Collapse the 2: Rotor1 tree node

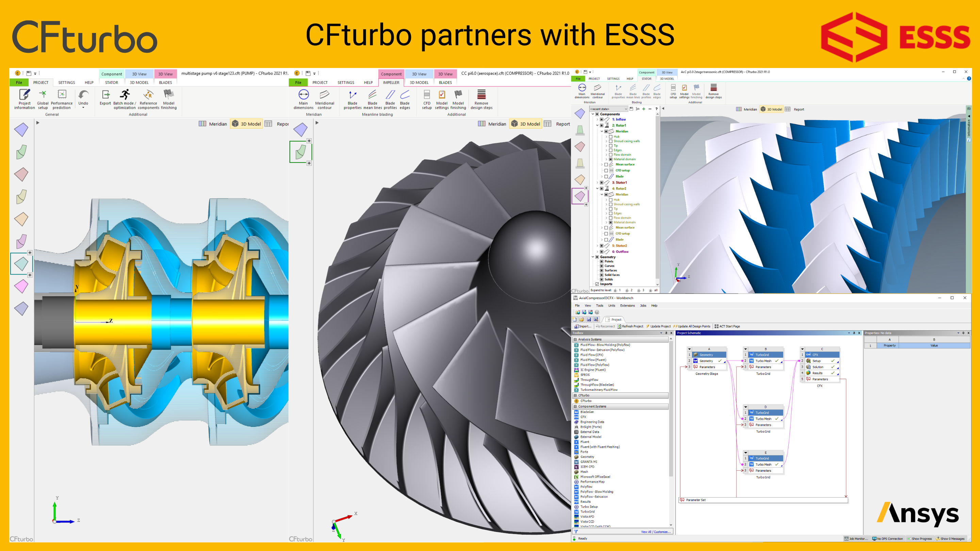(597, 125)
